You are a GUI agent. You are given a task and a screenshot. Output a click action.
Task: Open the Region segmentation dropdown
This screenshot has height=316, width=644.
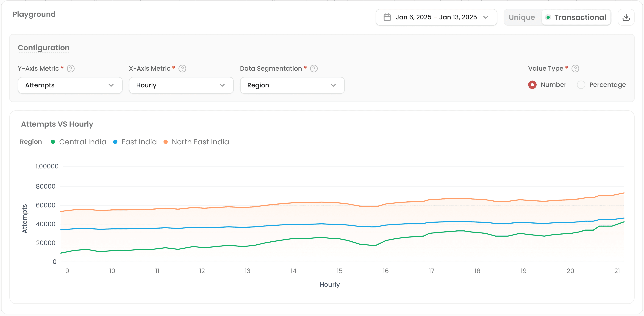292,85
